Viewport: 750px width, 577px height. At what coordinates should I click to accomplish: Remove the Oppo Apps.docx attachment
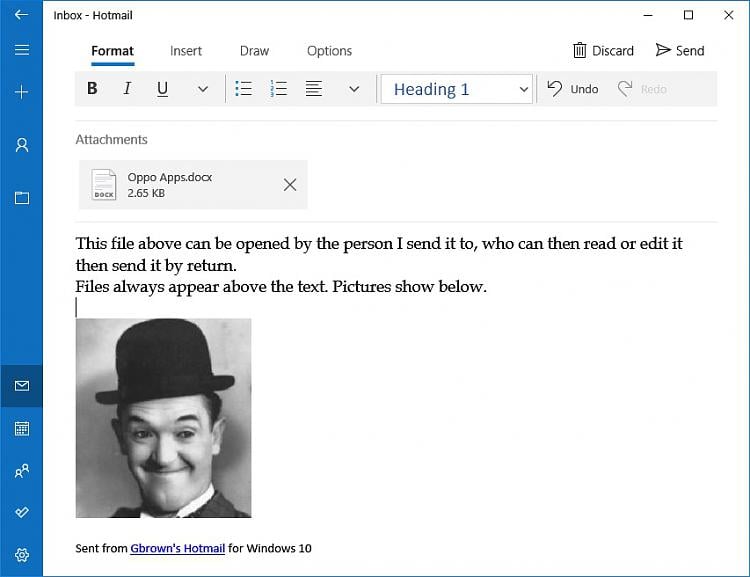pyautogui.click(x=290, y=185)
